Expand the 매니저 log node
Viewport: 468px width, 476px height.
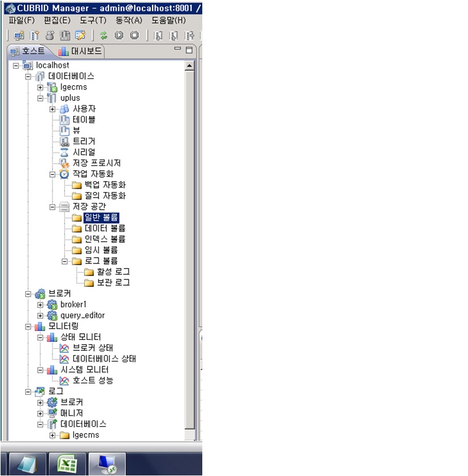pyautogui.click(x=40, y=414)
